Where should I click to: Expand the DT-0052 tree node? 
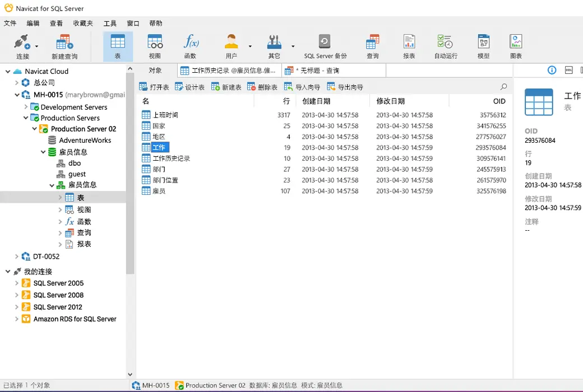click(17, 256)
